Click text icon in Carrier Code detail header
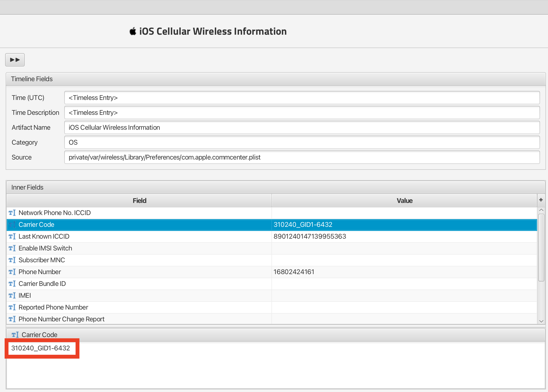The width and height of the screenshot is (548, 392). [15, 335]
